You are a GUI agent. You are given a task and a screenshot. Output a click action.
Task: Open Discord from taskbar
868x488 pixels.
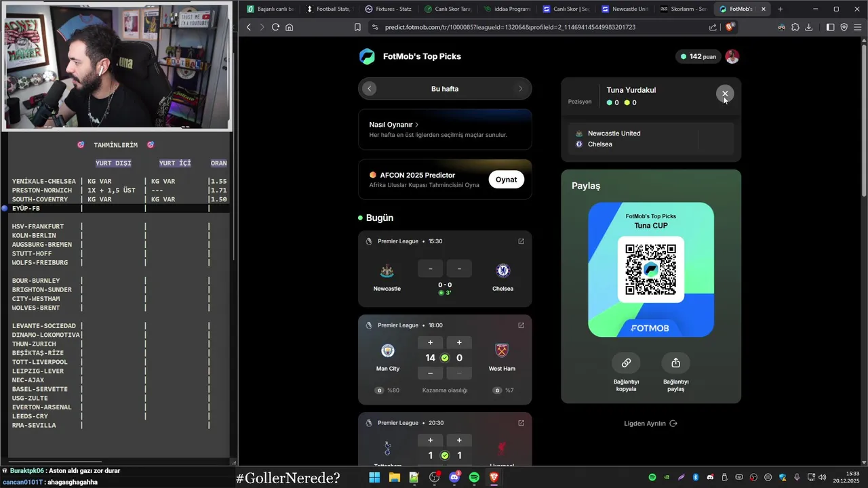tap(454, 478)
